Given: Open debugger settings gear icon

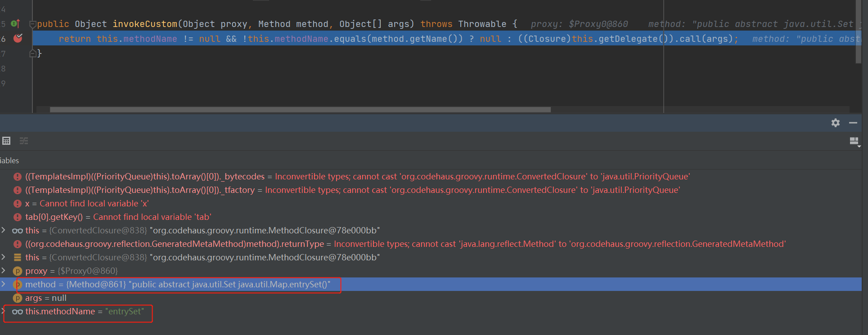Looking at the screenshot, I should 836,123.
